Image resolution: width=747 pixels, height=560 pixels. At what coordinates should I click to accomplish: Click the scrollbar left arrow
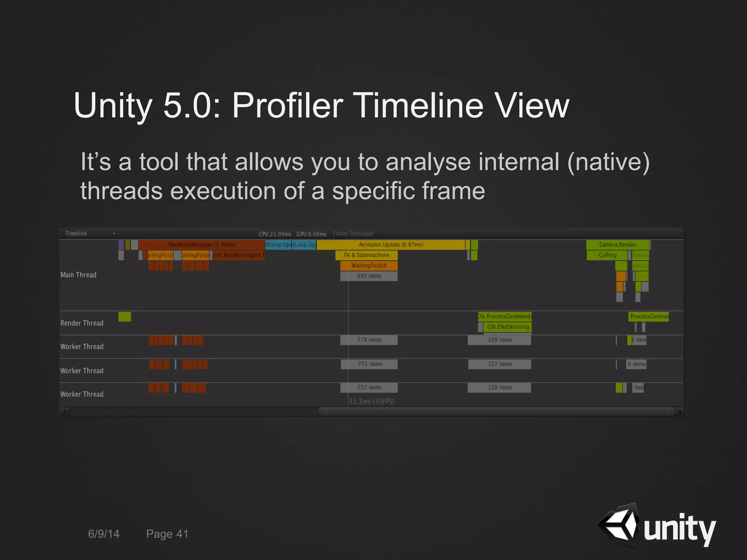(x=65, y=412)
